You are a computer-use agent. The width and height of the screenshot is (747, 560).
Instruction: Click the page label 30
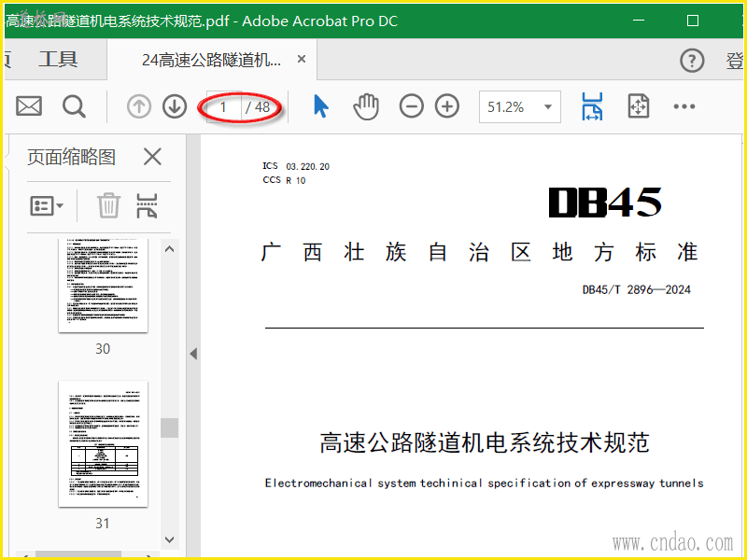[103, 348]
